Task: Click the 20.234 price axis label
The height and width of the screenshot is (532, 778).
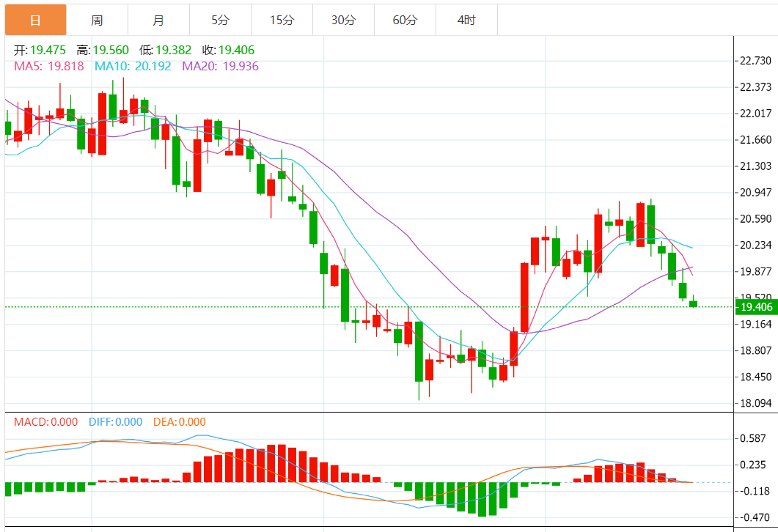Action: (x=756, y=245)
